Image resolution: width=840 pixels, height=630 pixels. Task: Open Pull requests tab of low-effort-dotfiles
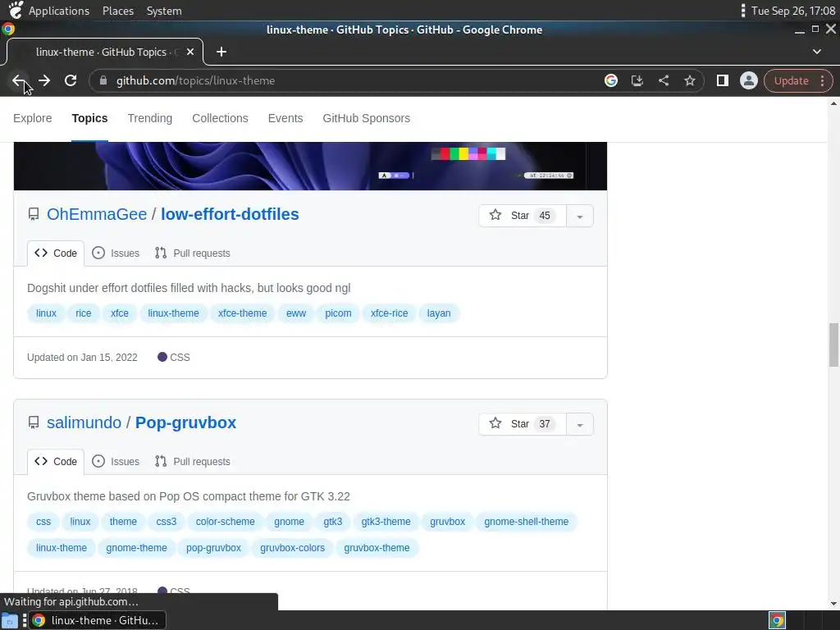pos(192,253)
